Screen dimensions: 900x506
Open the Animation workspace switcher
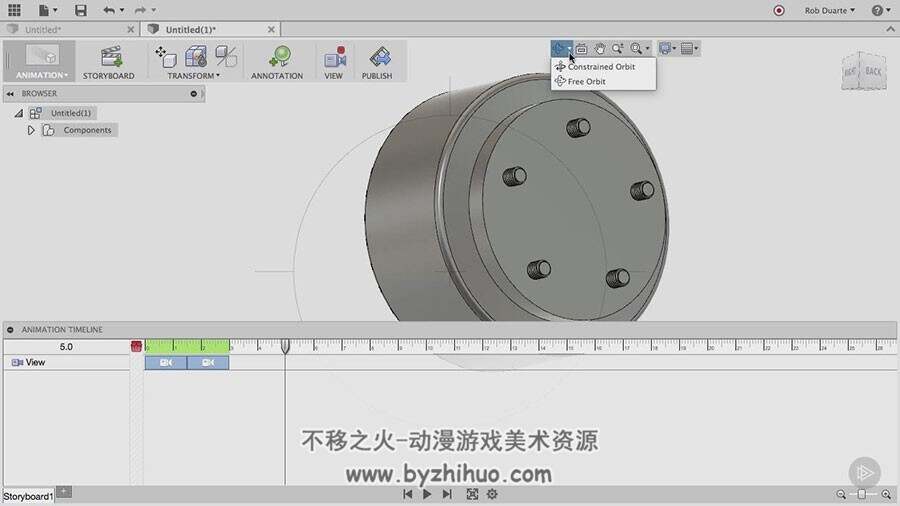click(x=41, y=61)
